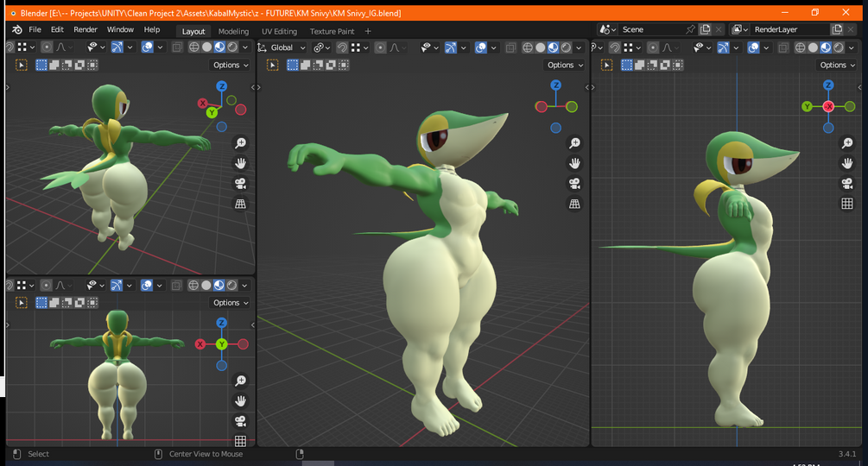This screenshot has width=868, height=466.
Task: Toggle proportional editing in center viewport header
Action: [380, 47]
